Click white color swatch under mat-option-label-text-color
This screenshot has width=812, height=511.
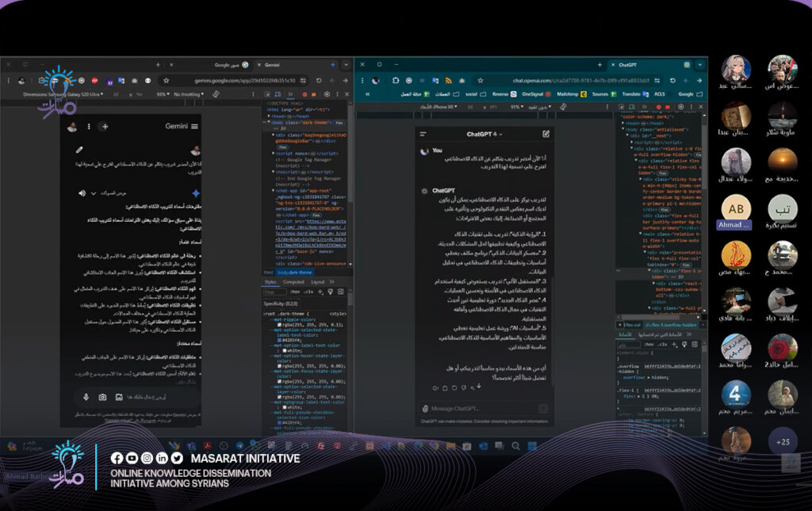(284, 351)
